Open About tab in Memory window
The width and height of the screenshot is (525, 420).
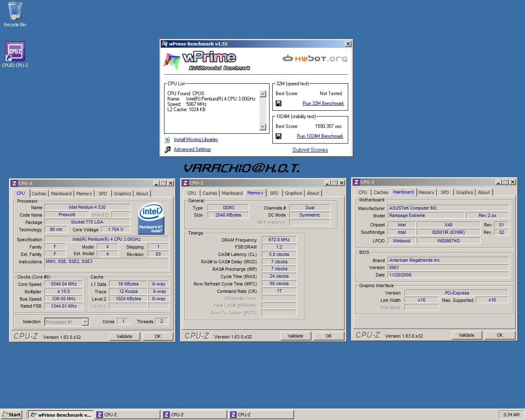point(313,193)
